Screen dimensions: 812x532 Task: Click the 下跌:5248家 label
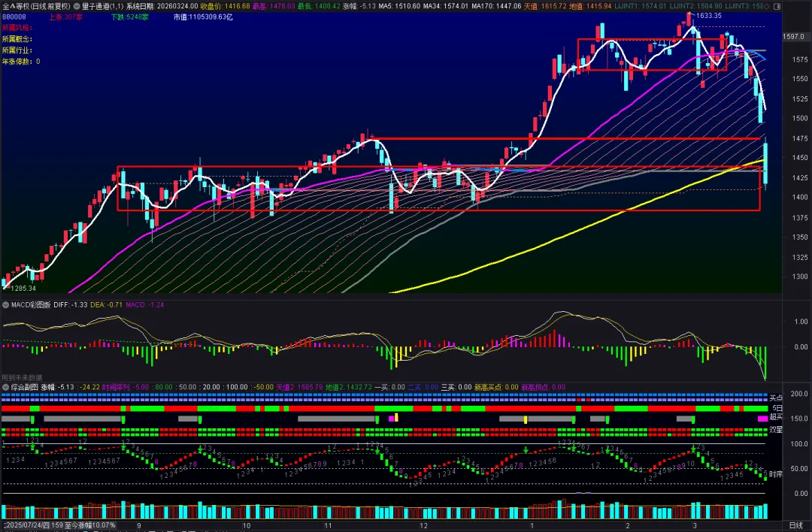129,17
